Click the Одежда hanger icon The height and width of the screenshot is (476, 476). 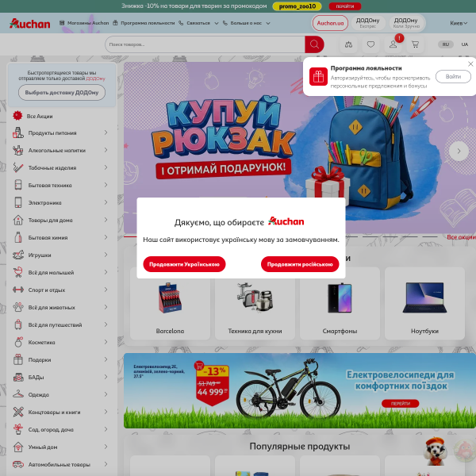tap(18, 394)
